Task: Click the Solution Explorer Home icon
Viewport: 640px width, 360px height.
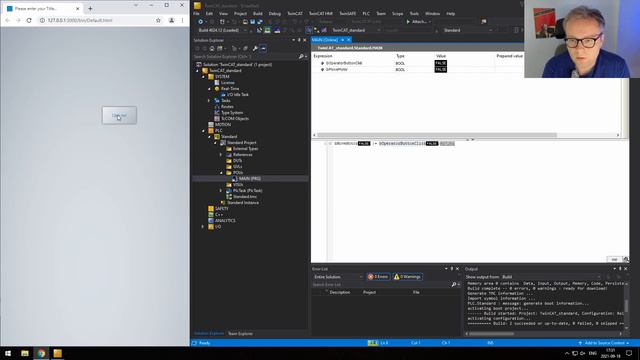Action: click(x=211, y=49)
